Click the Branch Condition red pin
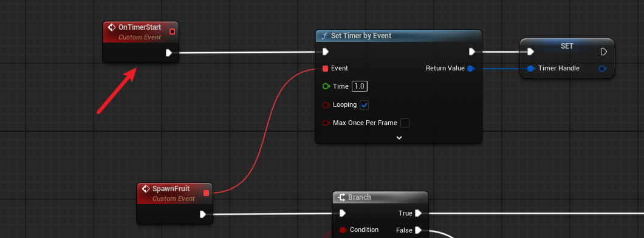644x238 pixels. [x=343, y=229]
